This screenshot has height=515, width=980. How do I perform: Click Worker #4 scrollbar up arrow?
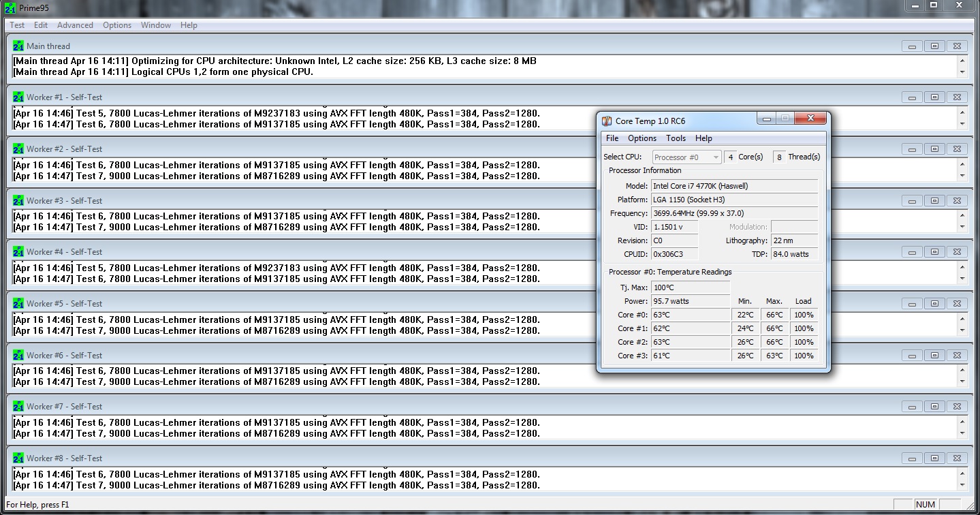pos(962,267)
